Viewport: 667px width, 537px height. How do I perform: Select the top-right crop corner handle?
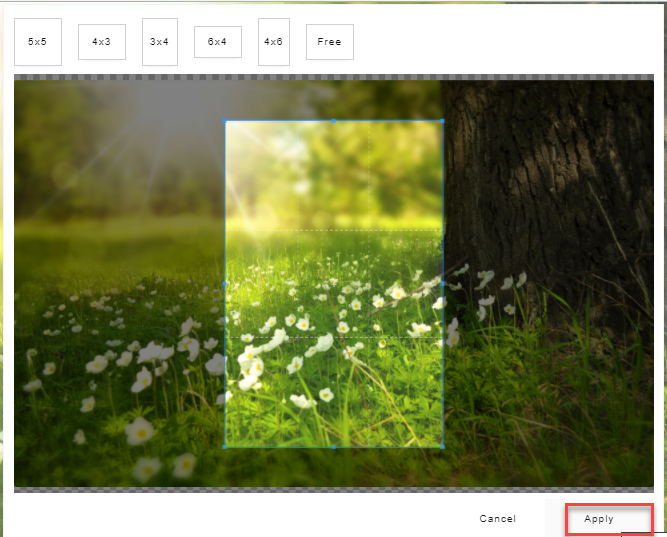(x=443, y=121)
